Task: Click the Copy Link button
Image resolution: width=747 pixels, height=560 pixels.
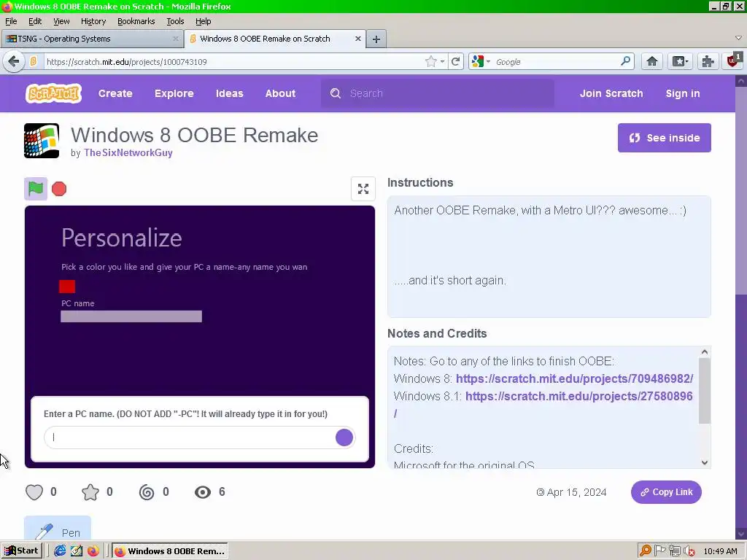Action: [x=666, y=492]
